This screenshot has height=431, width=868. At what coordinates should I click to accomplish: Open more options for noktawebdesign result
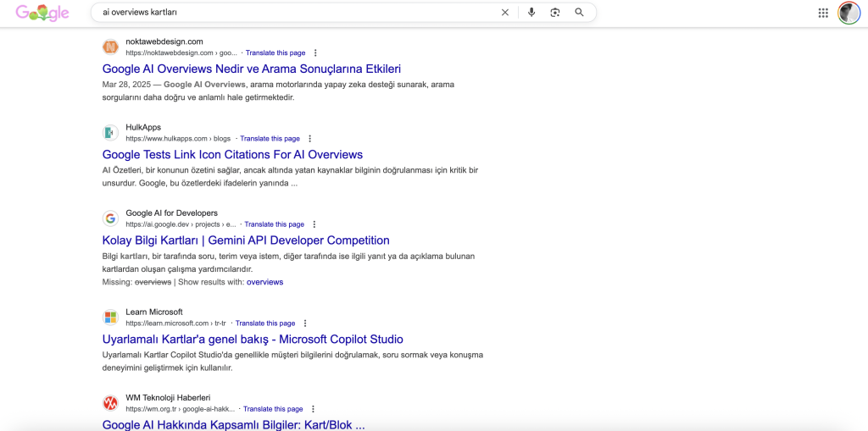tap(316, 52)
